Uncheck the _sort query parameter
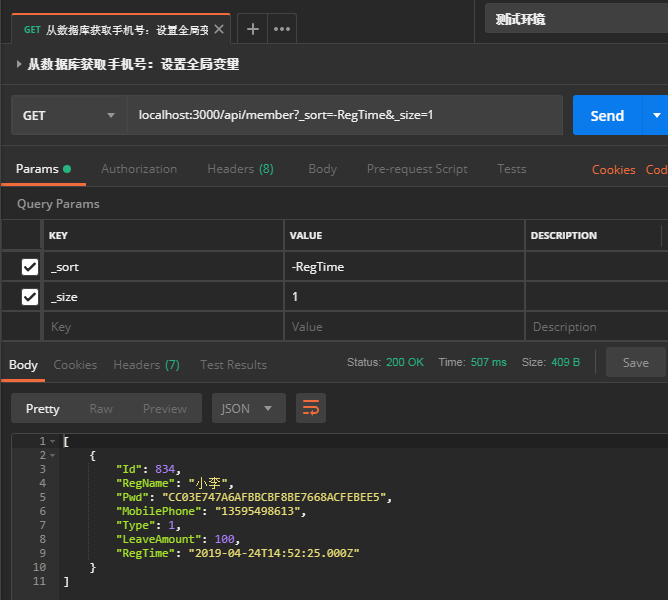The height and width of the screenshot is (600, 668). pyautogui.click(x=30, y=267)
